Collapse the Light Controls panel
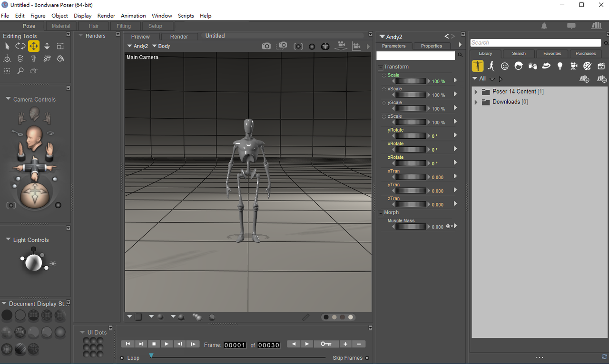This screenshot has width=609, height=364. coord(8,239)
